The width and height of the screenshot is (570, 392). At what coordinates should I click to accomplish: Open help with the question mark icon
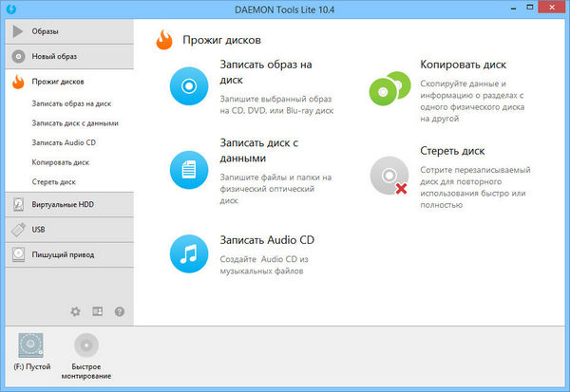pyautogui.click(x=120, y=311)
